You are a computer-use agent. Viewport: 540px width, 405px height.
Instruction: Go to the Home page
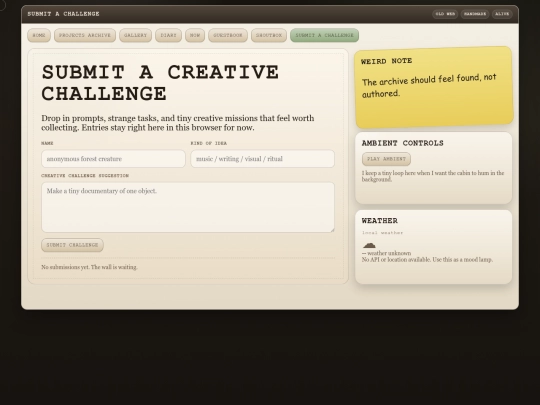point(39,35)
